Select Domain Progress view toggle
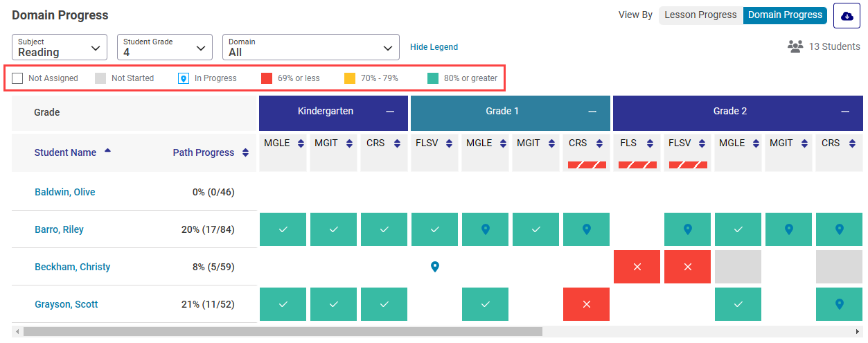The width and height of the screenshot is (868, 343). (x=785, y=15)
